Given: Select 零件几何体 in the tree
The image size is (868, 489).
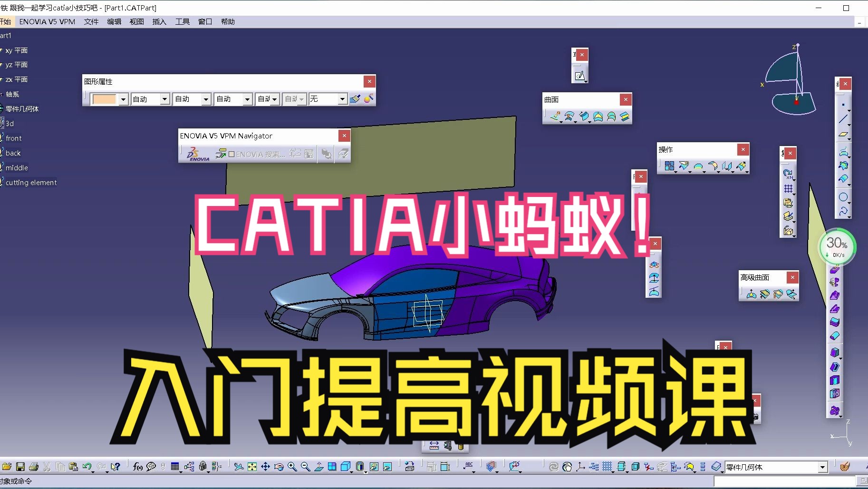Looking at the screenshot, I should (x=22, y=109).
